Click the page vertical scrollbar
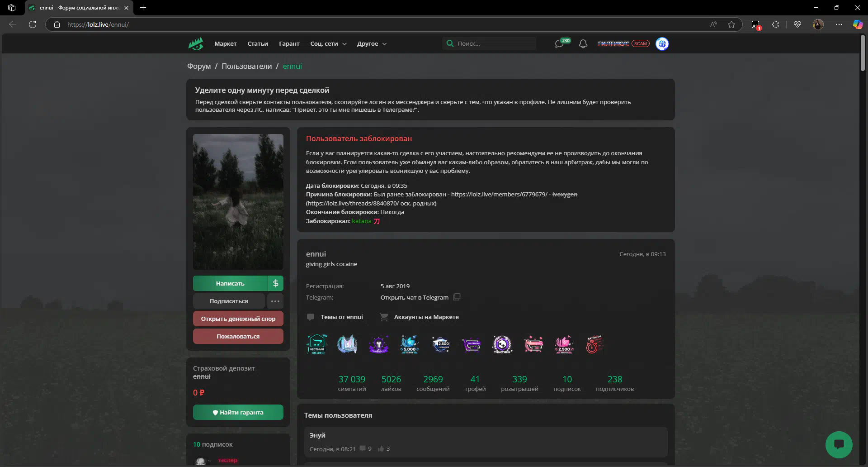Viewport: 868px width, 467px height. 863,53
